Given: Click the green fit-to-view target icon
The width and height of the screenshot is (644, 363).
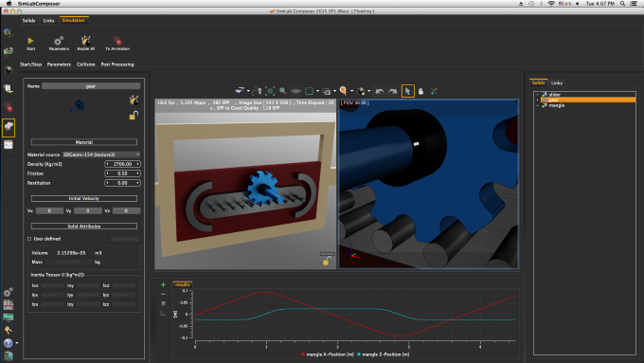Looking at the screenshot, I should click(270, 91).
